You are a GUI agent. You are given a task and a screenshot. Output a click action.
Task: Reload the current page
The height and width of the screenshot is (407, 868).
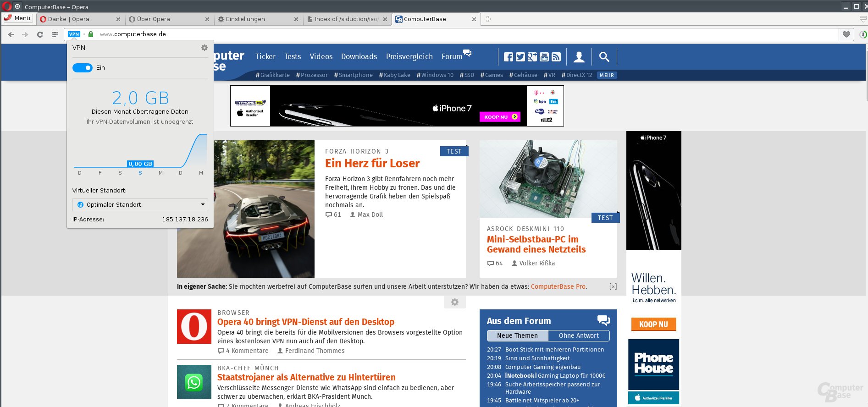pos(40,34)
